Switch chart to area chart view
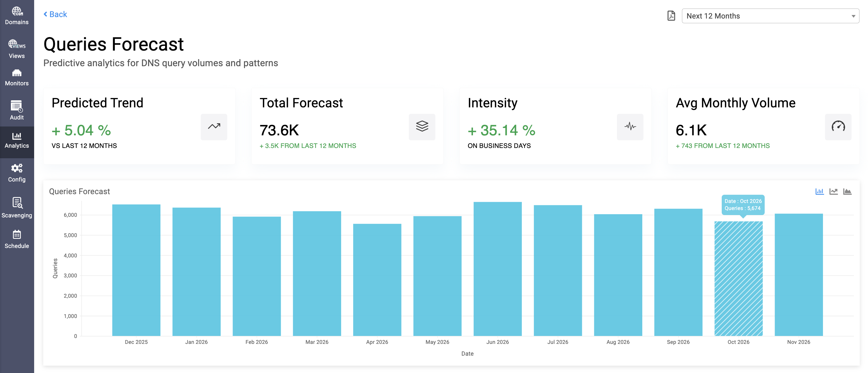Viewport: 868px width, 373px height. tap(848, 191)
